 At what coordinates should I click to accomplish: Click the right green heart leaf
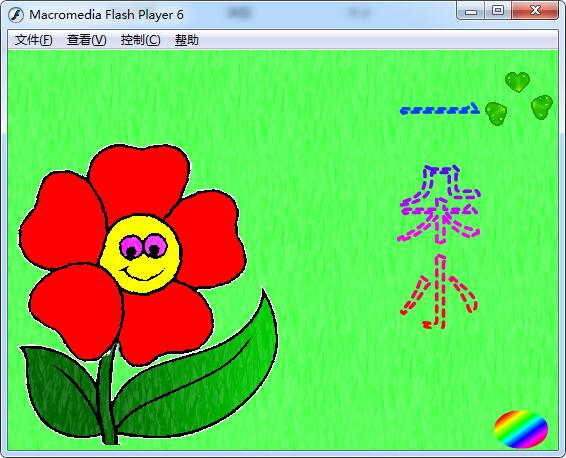(542, 106)
